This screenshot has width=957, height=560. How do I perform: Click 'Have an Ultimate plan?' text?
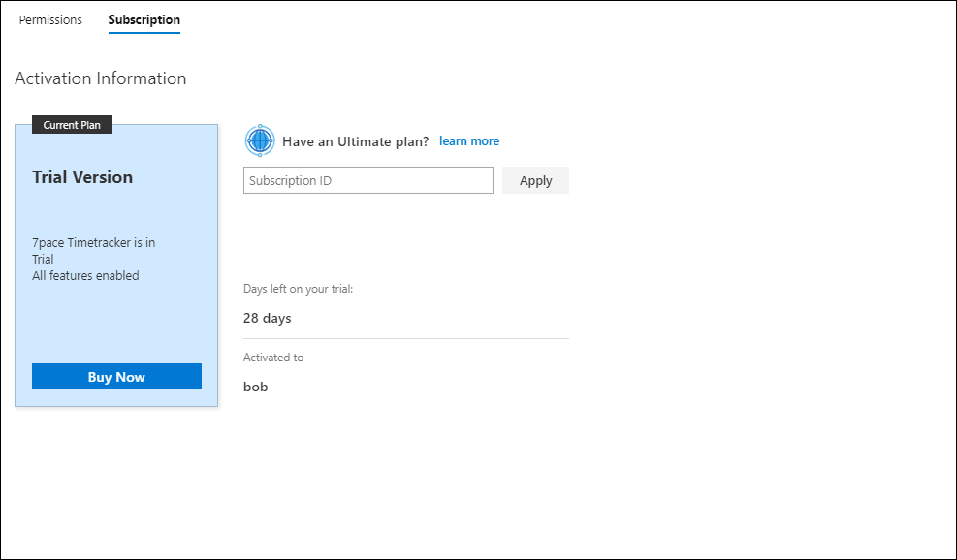click(x=356, y=141)
